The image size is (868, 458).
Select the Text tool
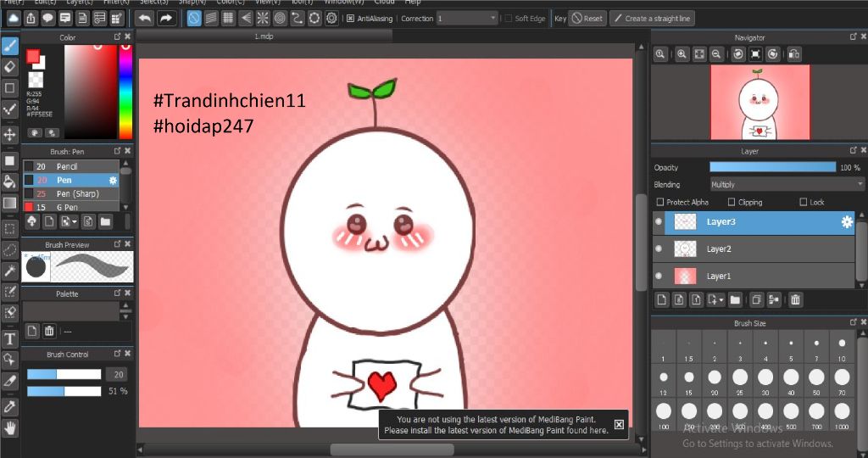tap(10, 339)
